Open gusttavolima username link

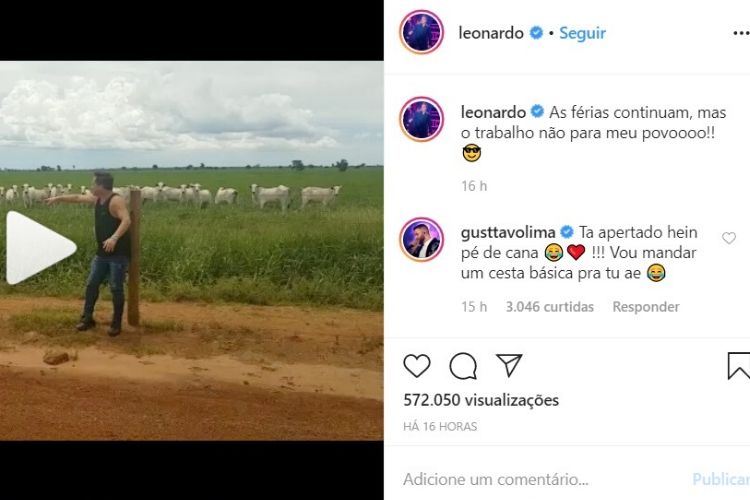tap(508, 232)
